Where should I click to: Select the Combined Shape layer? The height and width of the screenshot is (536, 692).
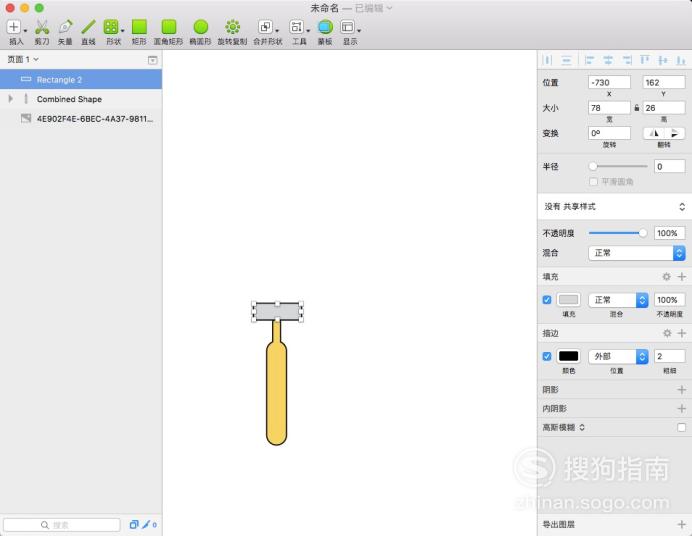(x=81, y=99)
